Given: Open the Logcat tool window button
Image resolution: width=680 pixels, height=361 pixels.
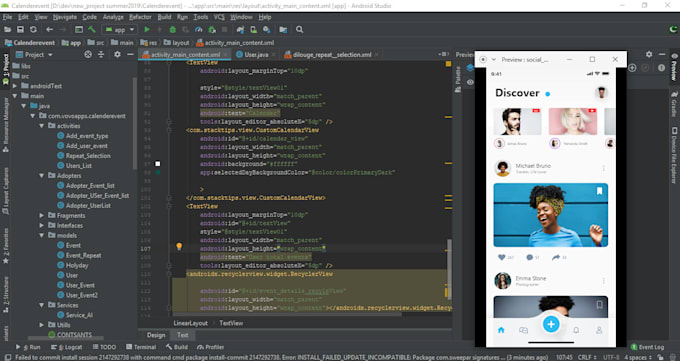Looking at the screenshot, I should (66, 347).
